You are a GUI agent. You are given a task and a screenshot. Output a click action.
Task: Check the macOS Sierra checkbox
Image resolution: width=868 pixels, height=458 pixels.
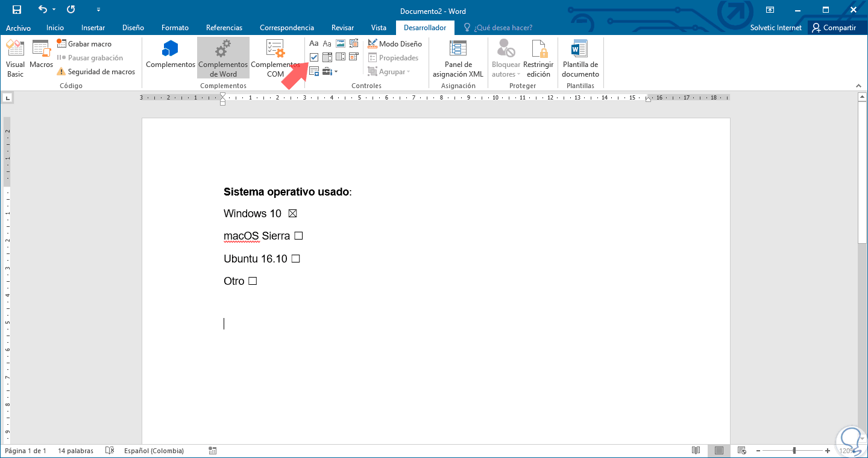pos(298,236)
